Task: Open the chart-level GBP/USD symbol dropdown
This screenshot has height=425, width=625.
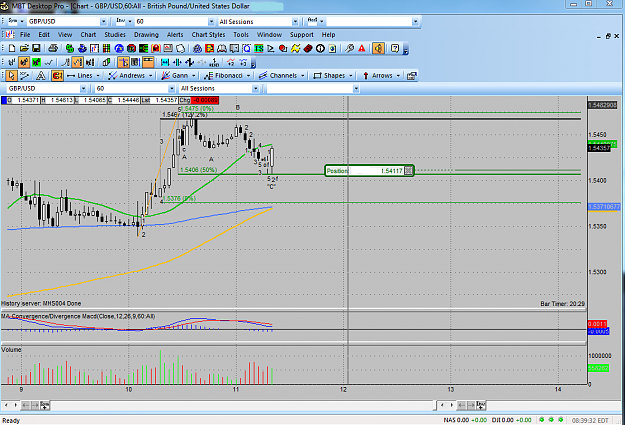Action: click(83, 89)
